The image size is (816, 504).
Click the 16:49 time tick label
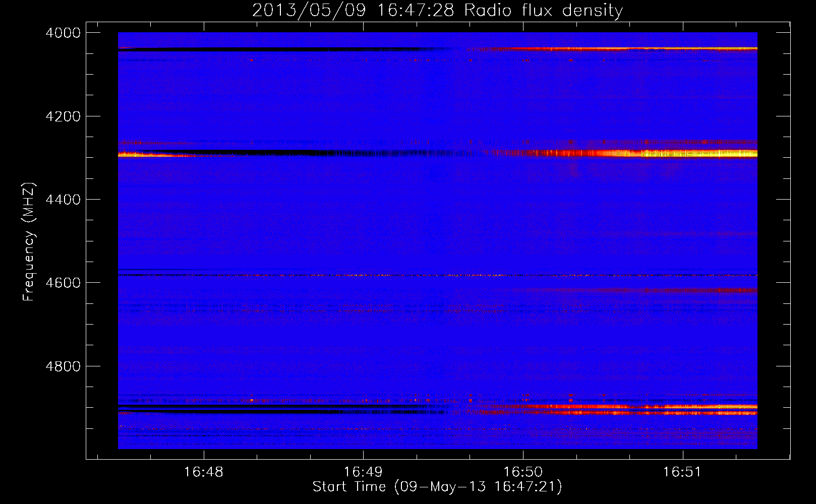363,472
